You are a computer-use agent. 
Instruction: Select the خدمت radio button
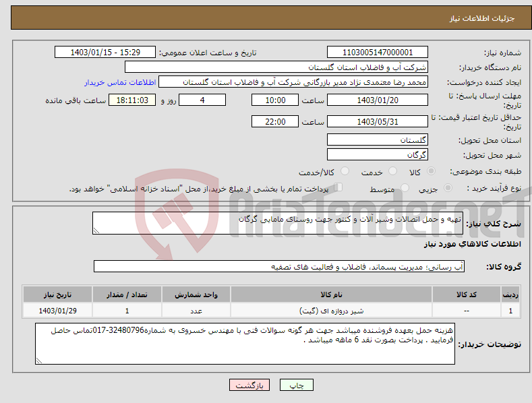tap(392, 171)
